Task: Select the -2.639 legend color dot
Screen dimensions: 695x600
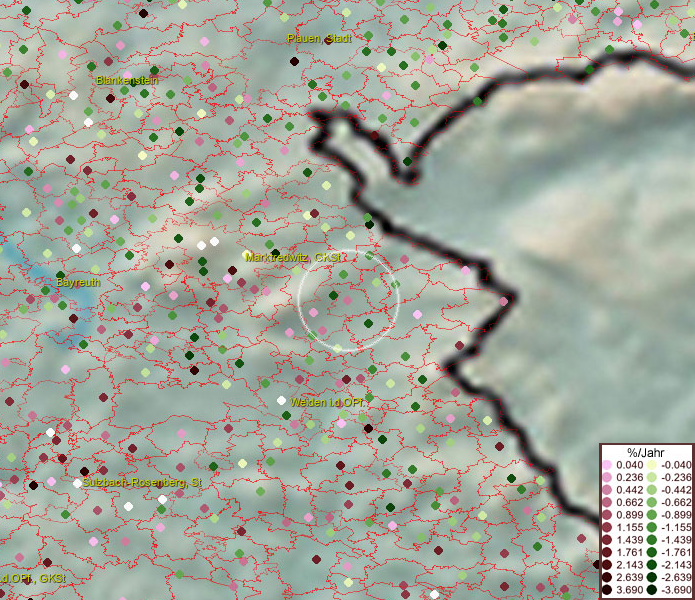Action: point(652,577)
